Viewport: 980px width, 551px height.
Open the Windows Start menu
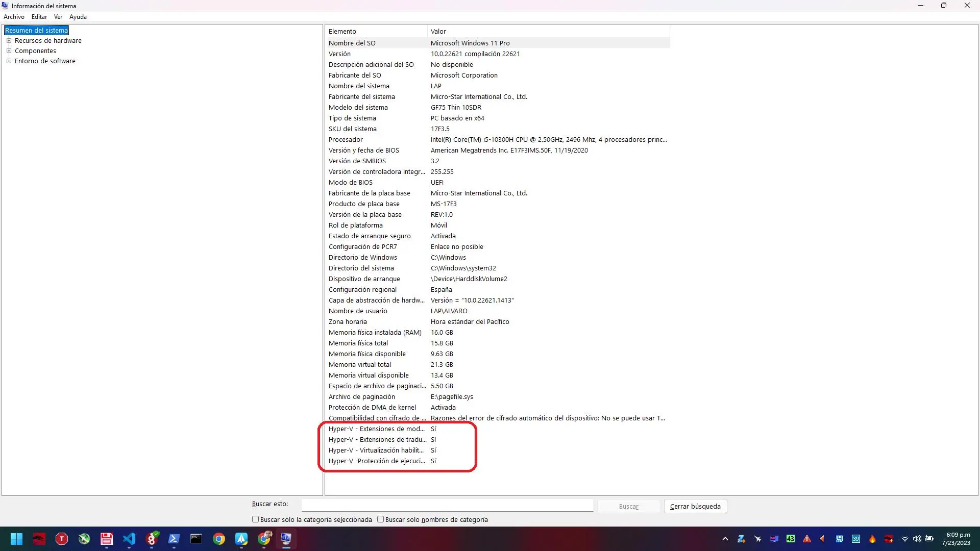click(x=16, y=539)
